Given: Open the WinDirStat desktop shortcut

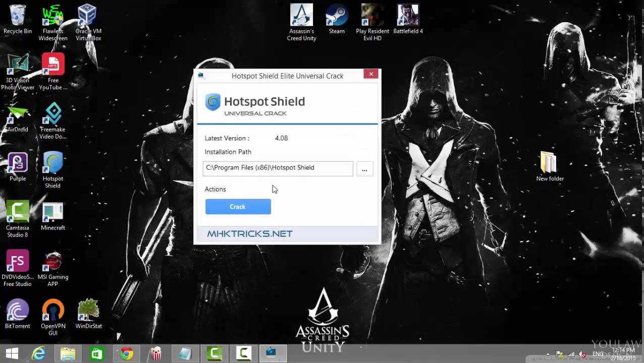Looking at the screenshot, I should pyautogui.click(x=88, y=314).
